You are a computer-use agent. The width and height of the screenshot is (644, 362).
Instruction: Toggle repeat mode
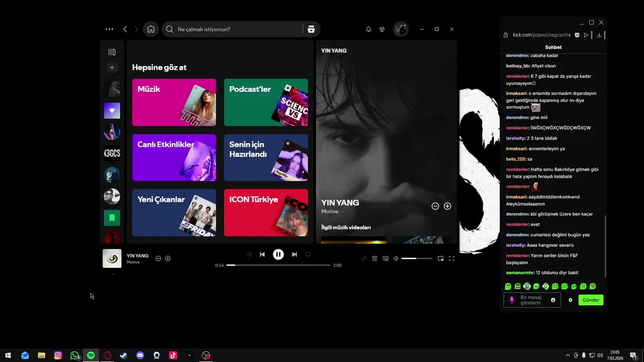(x=308, y=254)
